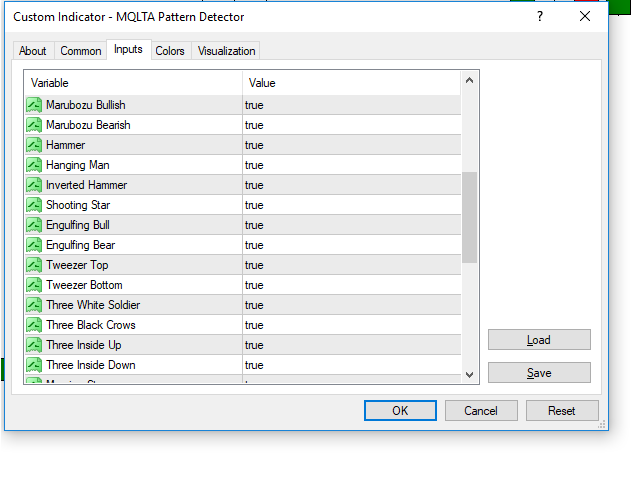Click the OK button
This screenshot has height=480, width=640.
point(400,410)
